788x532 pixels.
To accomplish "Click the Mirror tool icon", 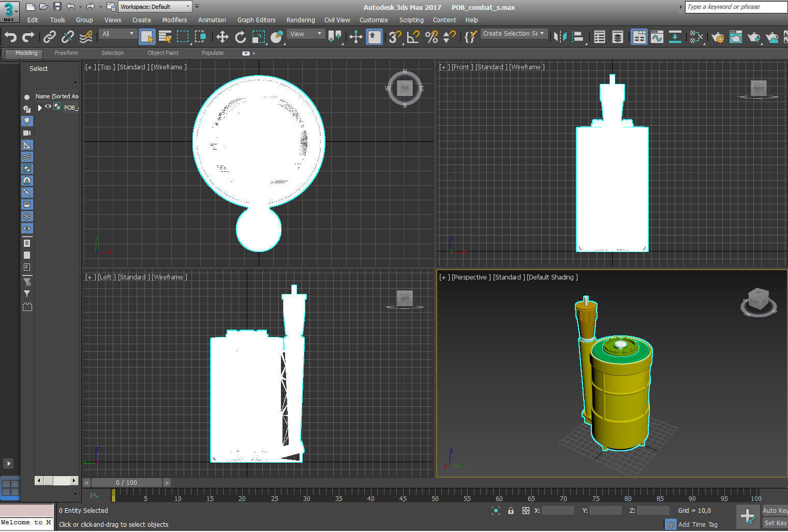I will (560, 37).
